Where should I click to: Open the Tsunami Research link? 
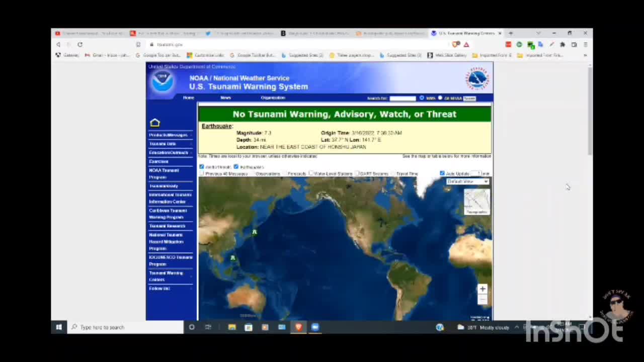[167, 226]
